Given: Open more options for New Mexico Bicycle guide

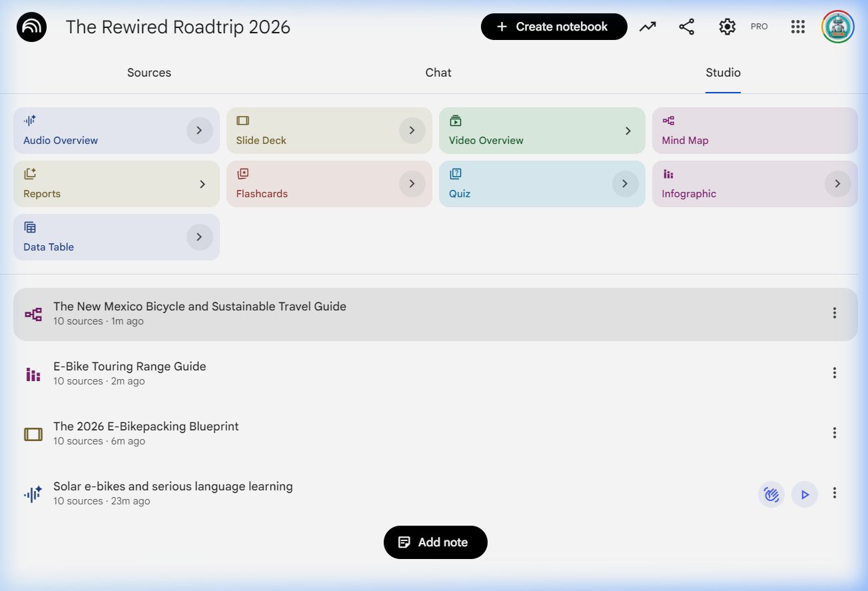Looking at the screenshot, I should (834, 313).
